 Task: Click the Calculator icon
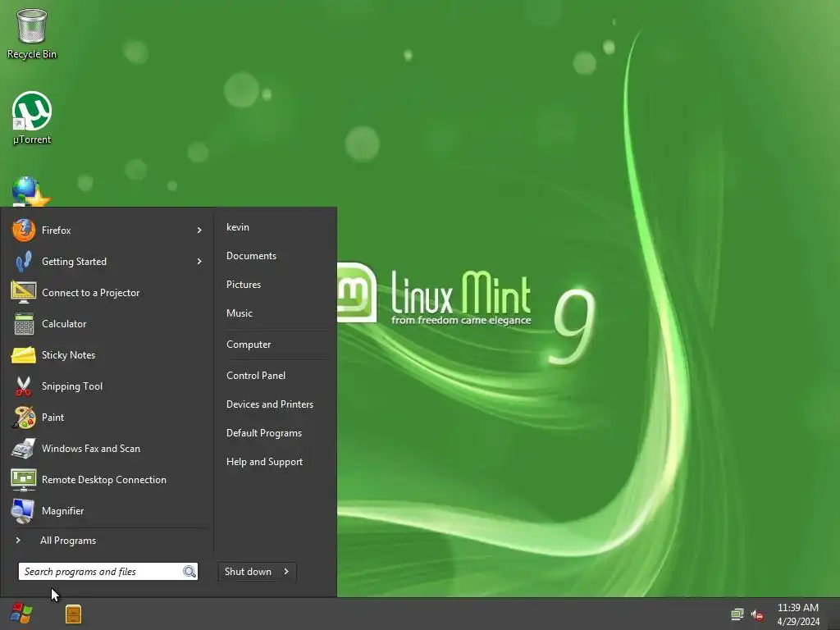(24, 323)
